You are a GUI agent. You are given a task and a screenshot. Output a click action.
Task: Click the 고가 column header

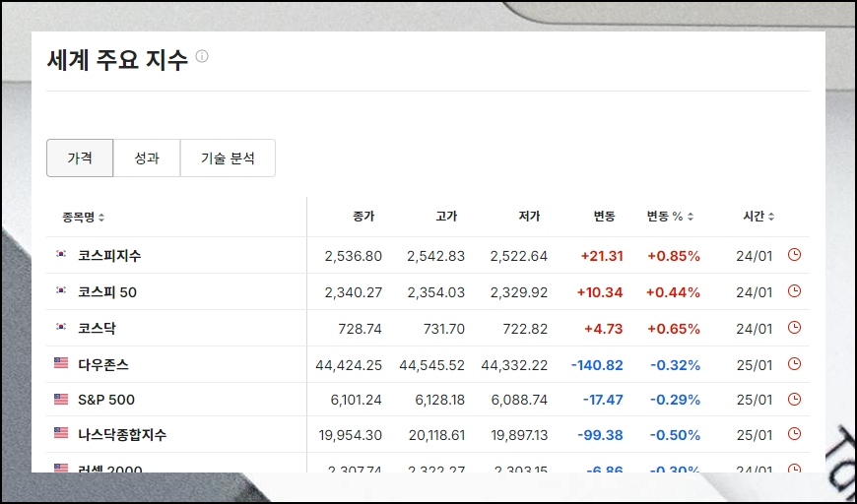coord(446,217)
